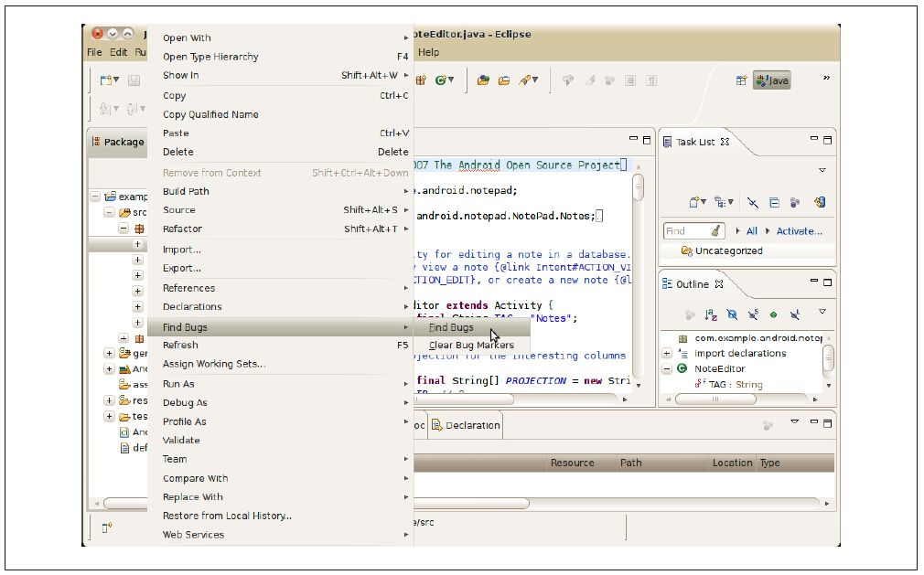
Task: Click the greyed Previous Annotation toolbar icon
Action: point(131,108)
